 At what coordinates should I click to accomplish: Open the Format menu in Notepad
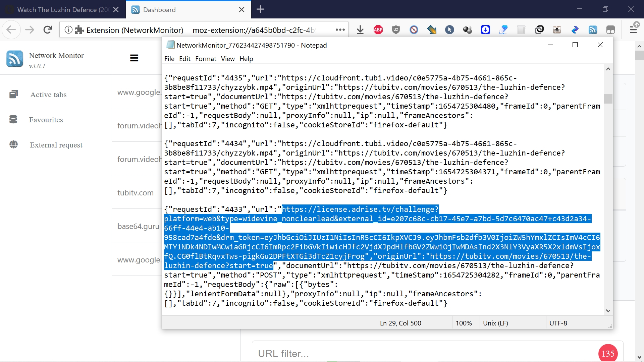pos(206,59)
